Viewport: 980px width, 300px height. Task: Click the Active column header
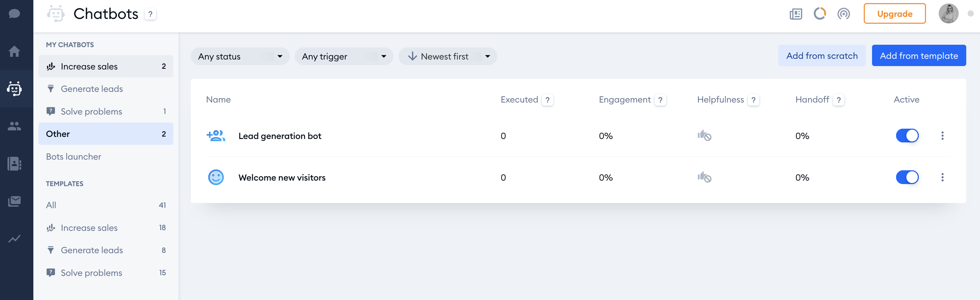tap(906, 99)
